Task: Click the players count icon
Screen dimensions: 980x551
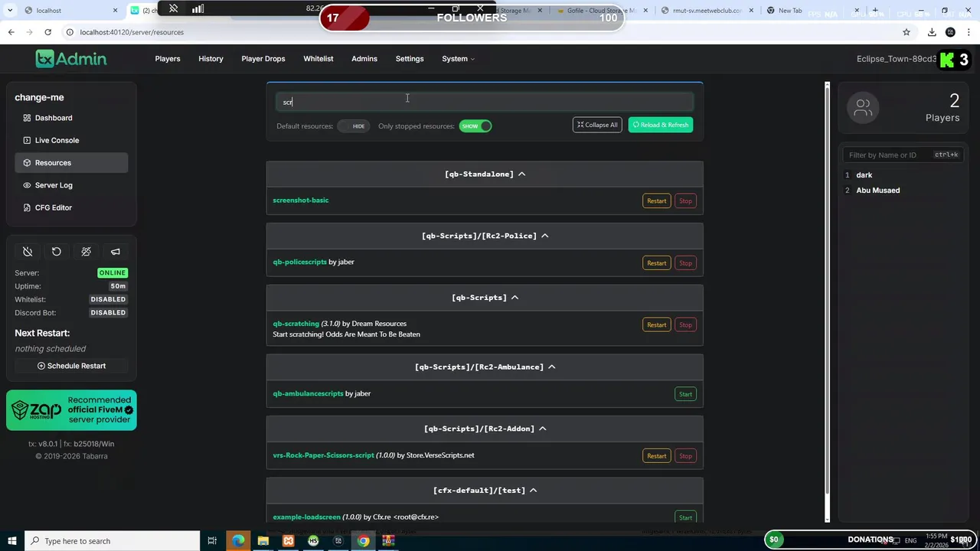Action: click(864, 108)
